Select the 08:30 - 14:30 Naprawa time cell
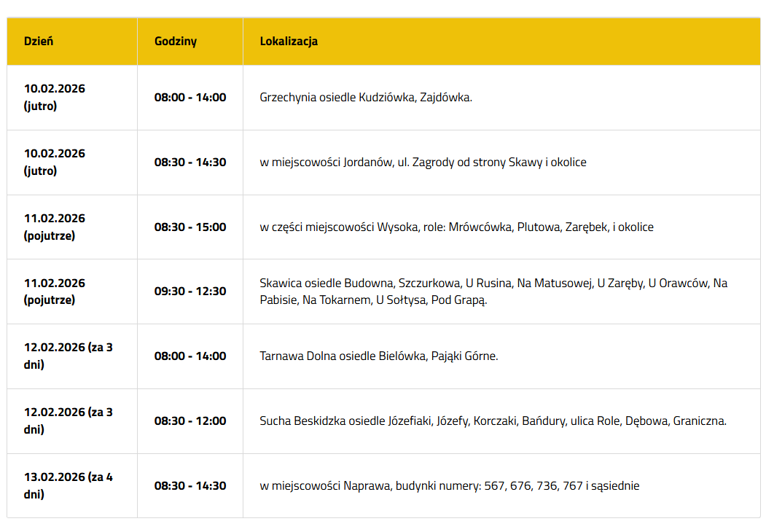The image size is (766, 532). click(x=190, y=486)
